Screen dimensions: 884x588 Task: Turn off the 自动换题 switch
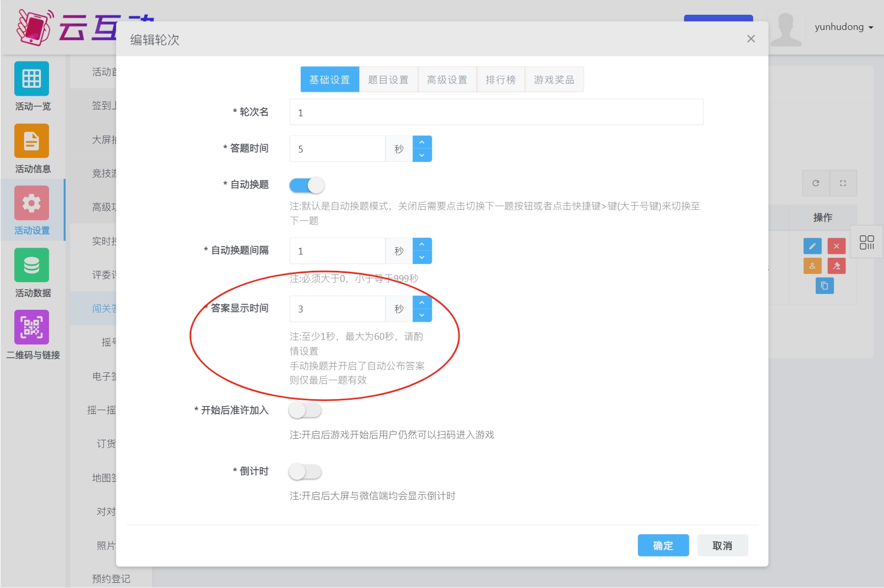[307, 185]
